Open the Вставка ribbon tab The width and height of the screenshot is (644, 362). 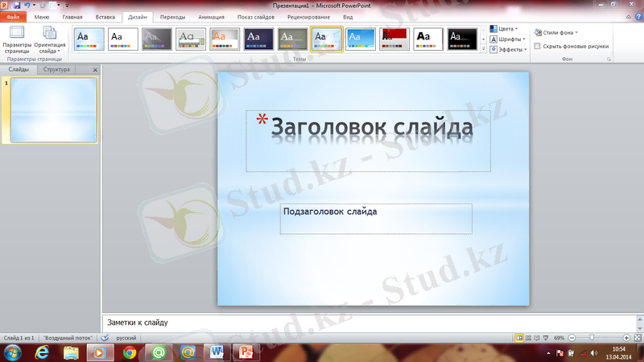click(105, 16)
